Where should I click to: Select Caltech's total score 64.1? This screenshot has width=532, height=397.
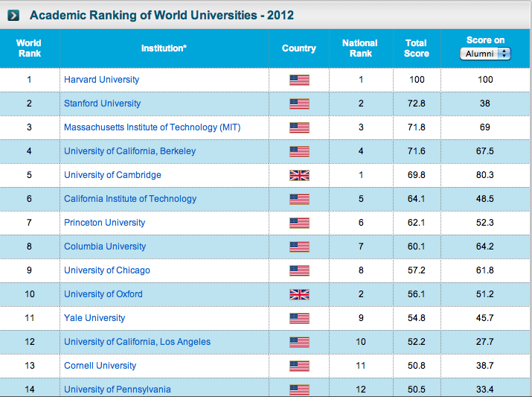(x=417, y=199)
